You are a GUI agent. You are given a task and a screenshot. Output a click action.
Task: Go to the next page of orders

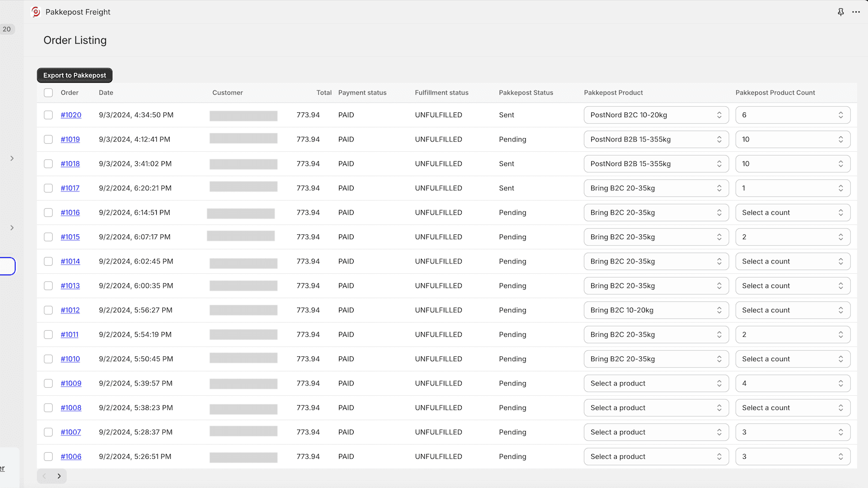click(x=58, y=476)
